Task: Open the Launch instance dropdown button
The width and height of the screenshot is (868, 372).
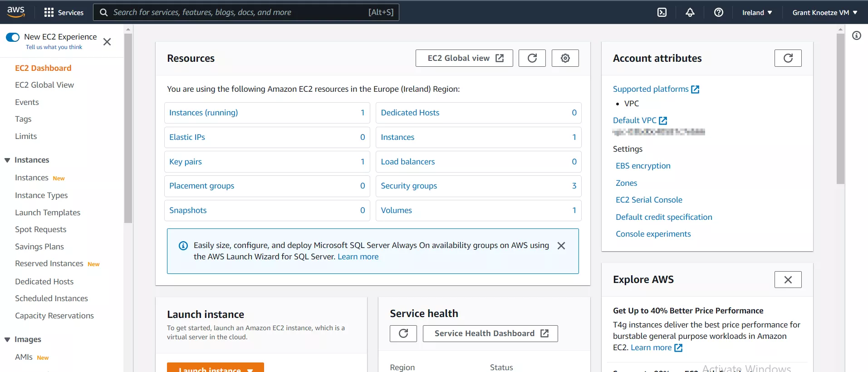Action: click(x=216, y=367)
